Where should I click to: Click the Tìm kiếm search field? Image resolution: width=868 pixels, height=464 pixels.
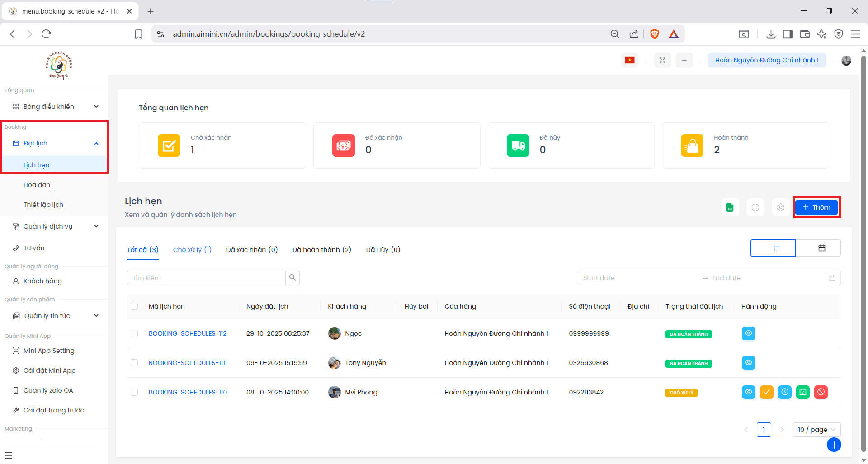click(206, 278)
